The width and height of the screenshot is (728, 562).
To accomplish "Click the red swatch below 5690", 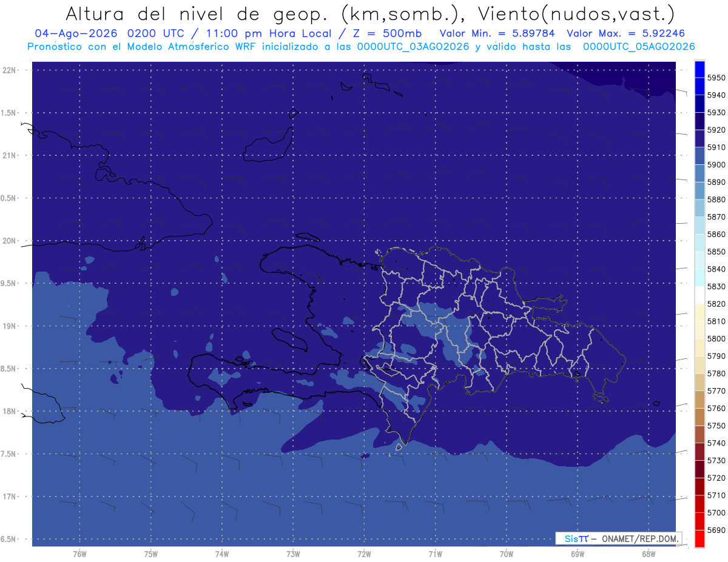I will point(699,538).
